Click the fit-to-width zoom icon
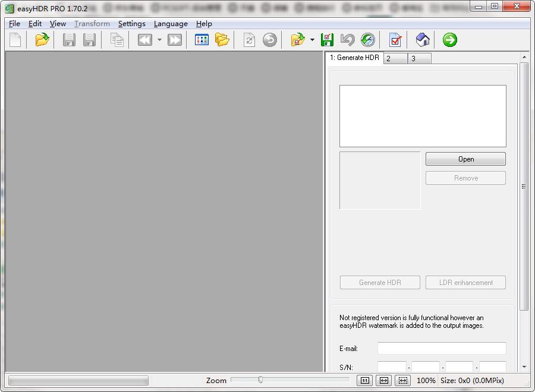 click(384, 380)
